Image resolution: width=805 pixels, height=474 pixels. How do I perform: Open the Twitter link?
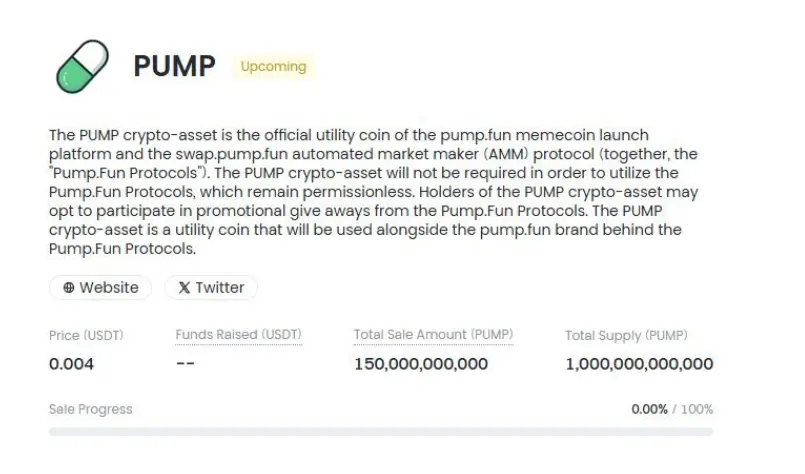[211, 288]
